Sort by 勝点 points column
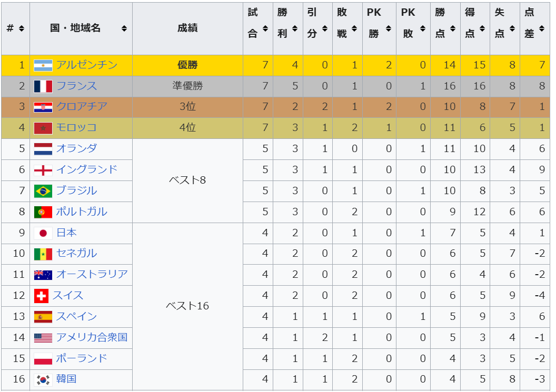This screenshot has width=556, height=392. [x=452, y=28]
